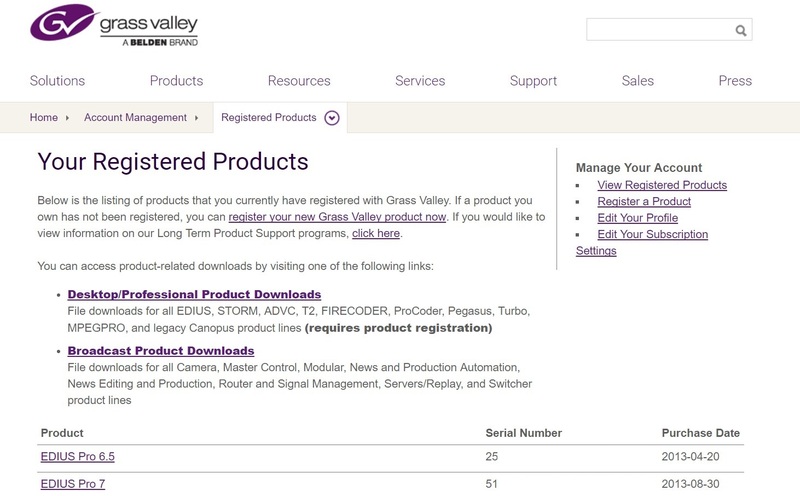Expand the Registered Products breadcrumb dropdown
The height and width of the screenshot is (496, 800).
click(332, 118)
